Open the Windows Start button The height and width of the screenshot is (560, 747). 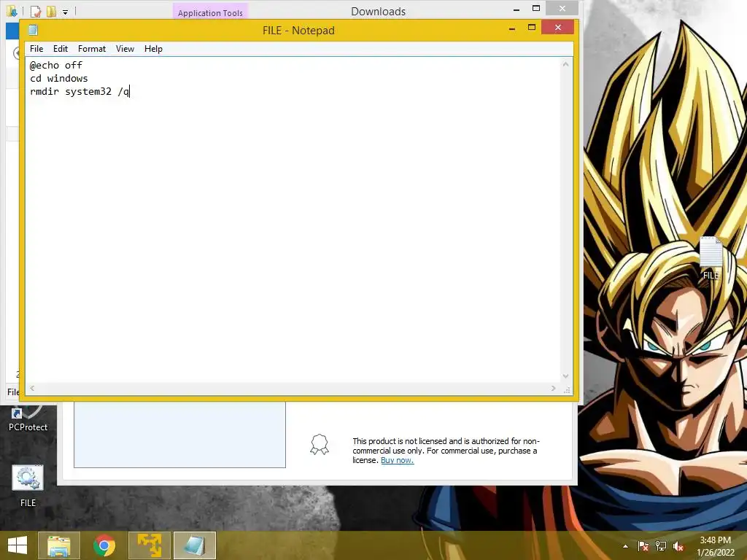(18, 545)
